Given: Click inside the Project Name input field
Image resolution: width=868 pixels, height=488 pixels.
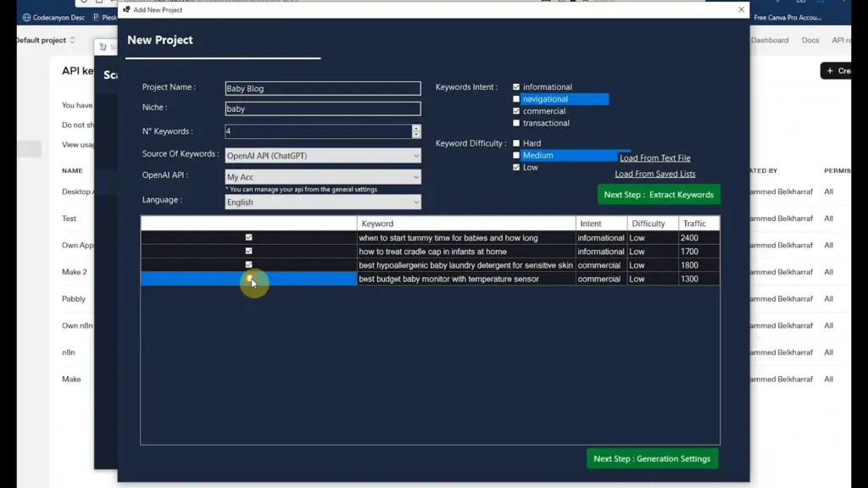Looking at the screenshot, I should (x=322, y=88).
